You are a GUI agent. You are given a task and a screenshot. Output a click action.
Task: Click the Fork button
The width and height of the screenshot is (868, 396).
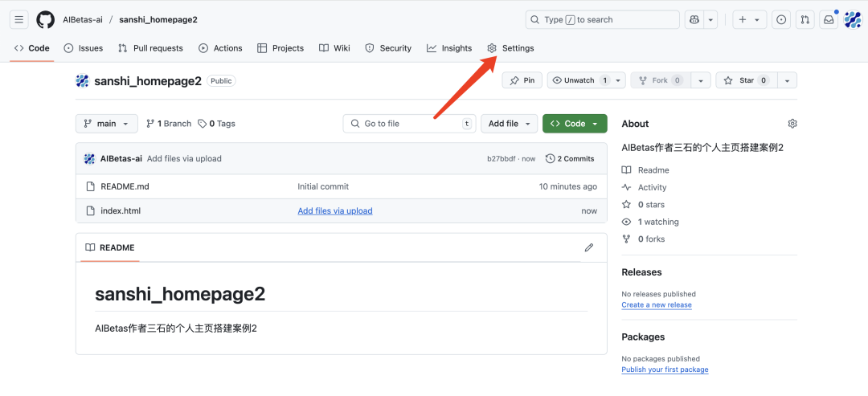[x=660, y=80]
